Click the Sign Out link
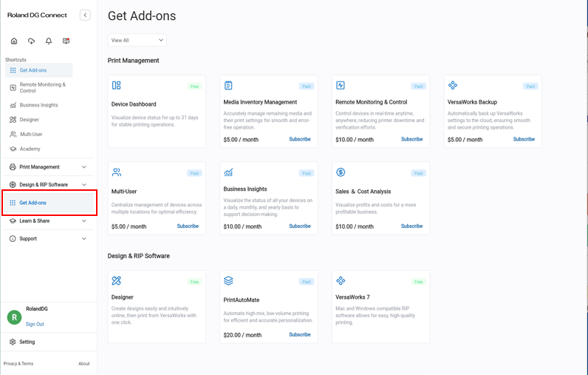The image size is (588, 375). 35,324
